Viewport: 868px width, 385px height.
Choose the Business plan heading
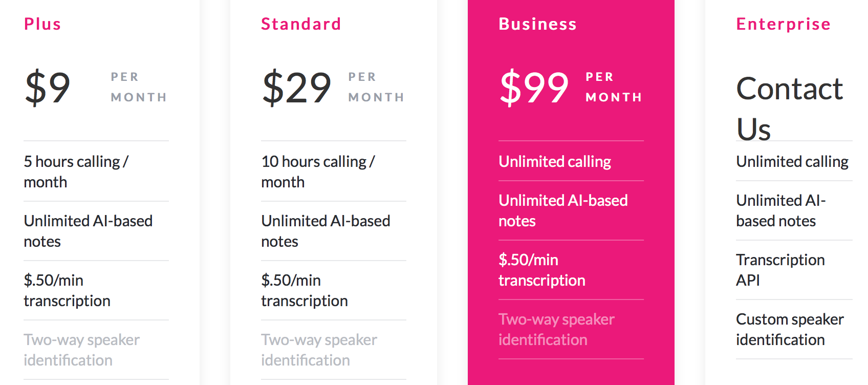pos(537,24)
